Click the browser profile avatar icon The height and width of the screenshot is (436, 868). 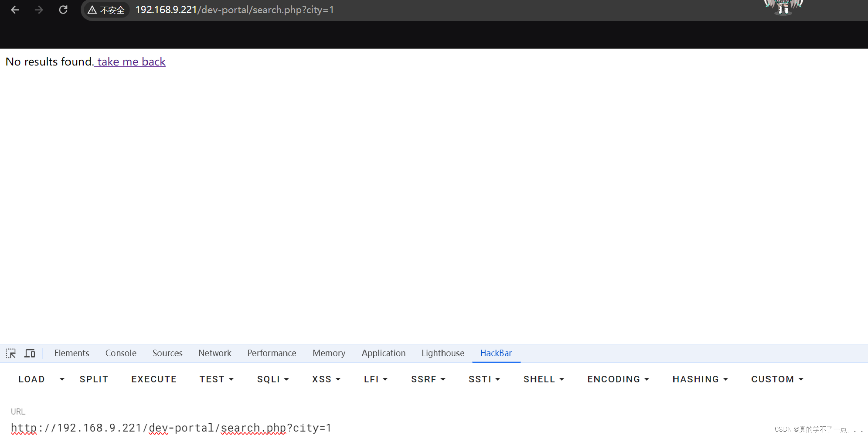point(781,7)
